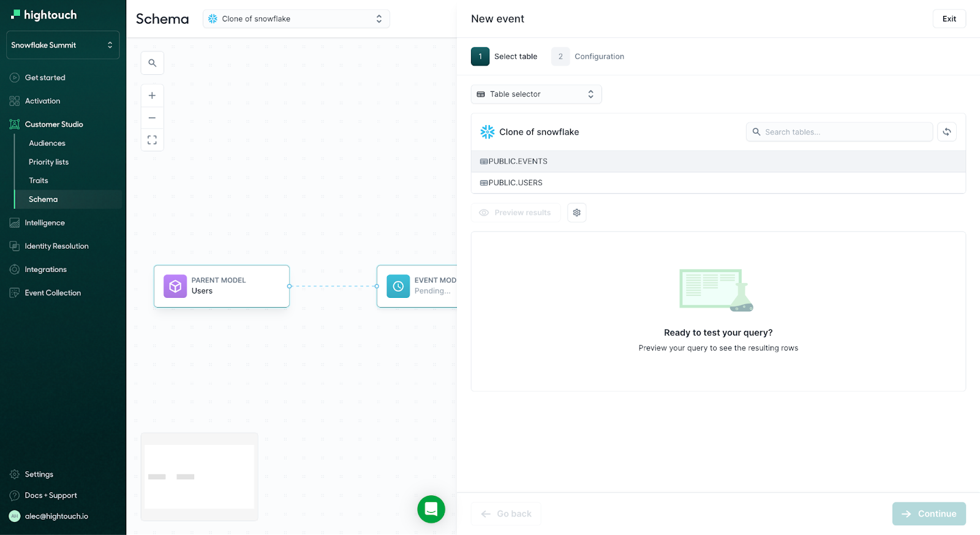The height and width of the screenshot is (535, 980).
Task: Zoom in on the schema canvas
Action: click(152, 96)
